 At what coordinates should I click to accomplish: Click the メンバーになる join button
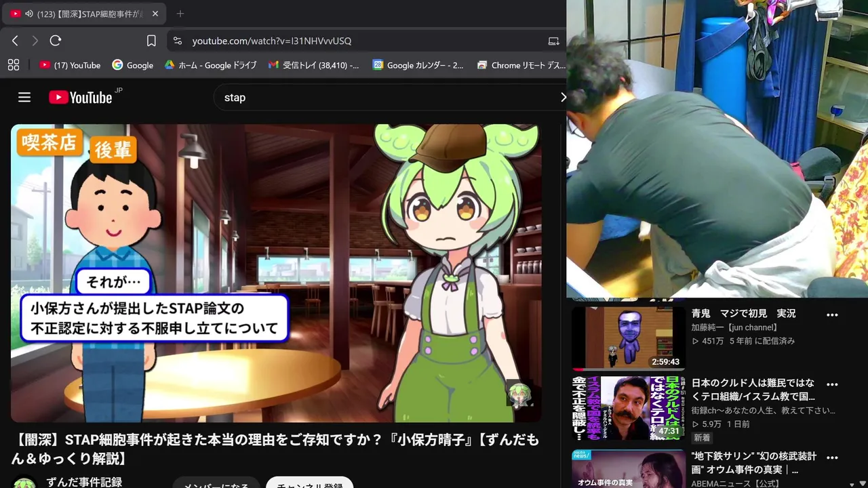pyautogui.click(x=216, y=483)
